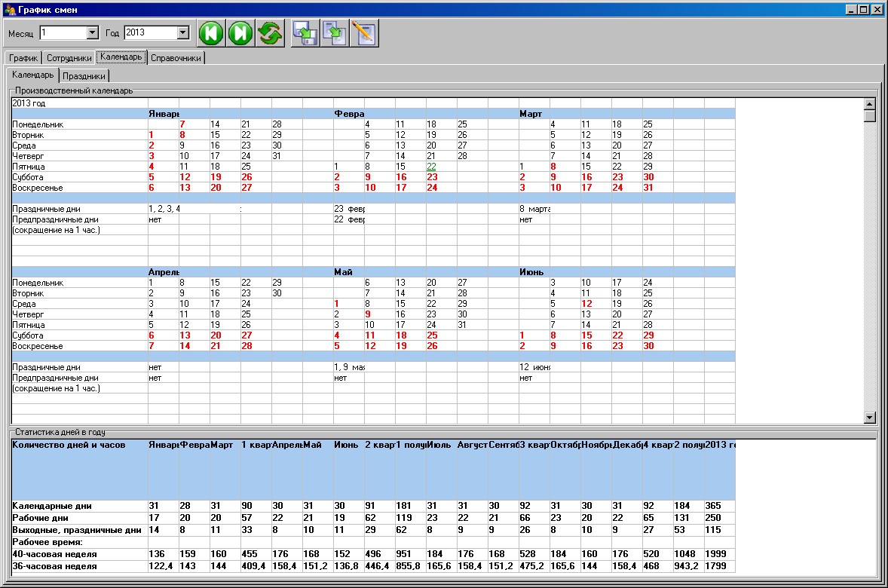Select the top-level Календарь tab
The height and width of the screenshot is (588, 888).
(121, 57)
